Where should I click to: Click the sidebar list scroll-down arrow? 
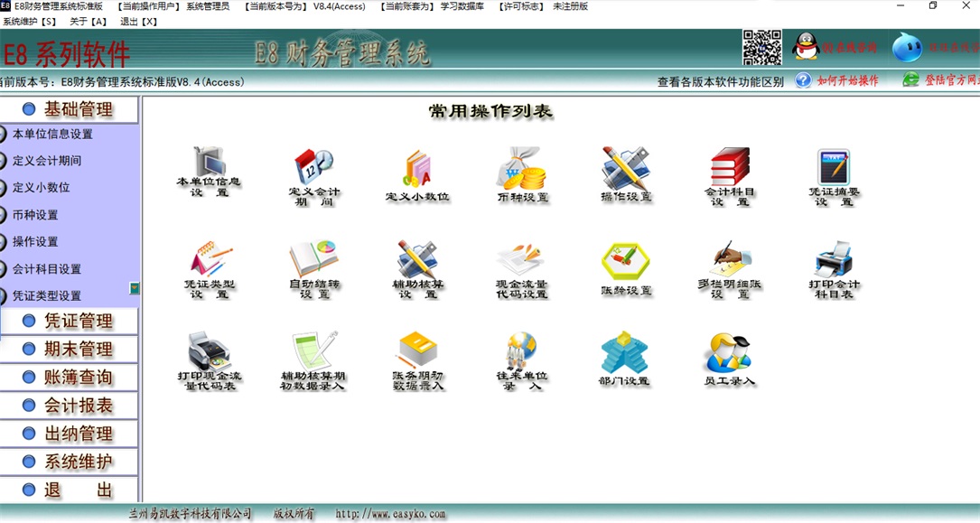[135, 289]
